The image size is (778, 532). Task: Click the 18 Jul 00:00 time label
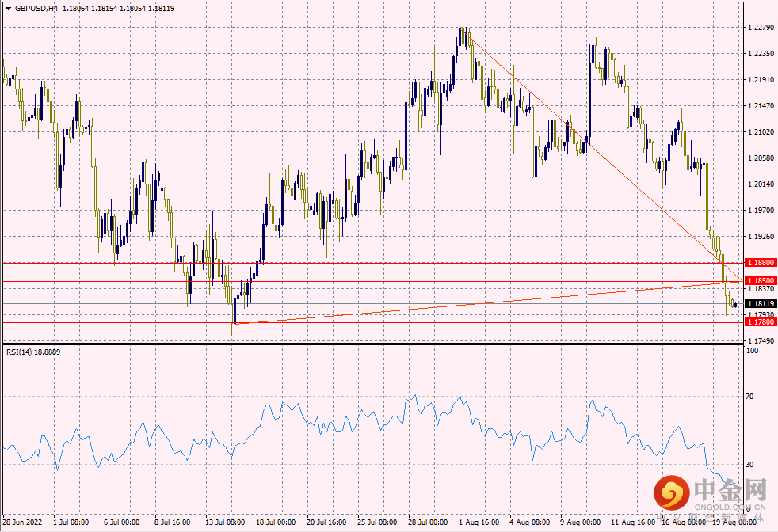[x=276, y=522]
